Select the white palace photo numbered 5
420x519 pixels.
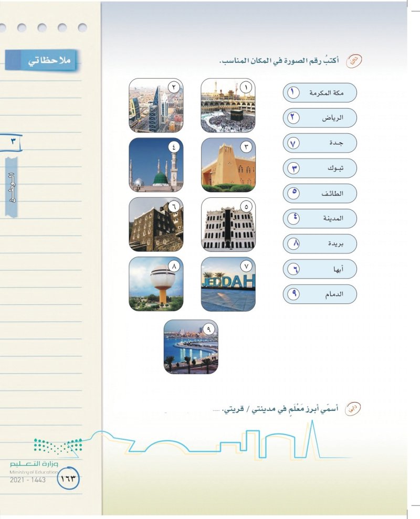click(228, 225)
